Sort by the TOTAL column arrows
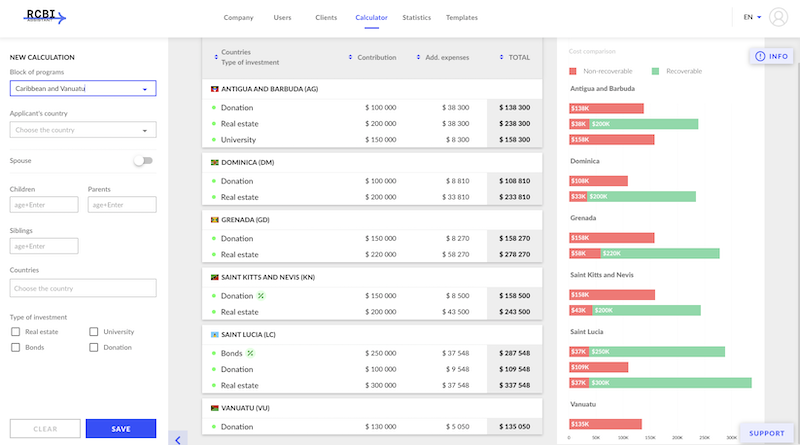Image resolution: width=800 pixels, height=445 pixels. point(501,57)
